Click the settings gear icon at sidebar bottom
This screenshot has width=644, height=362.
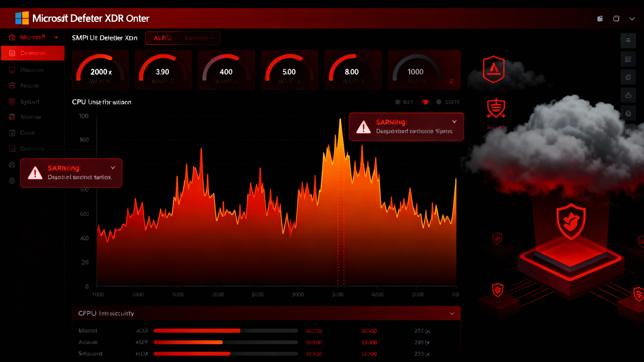pyautogui.click(x=12, y=181)
